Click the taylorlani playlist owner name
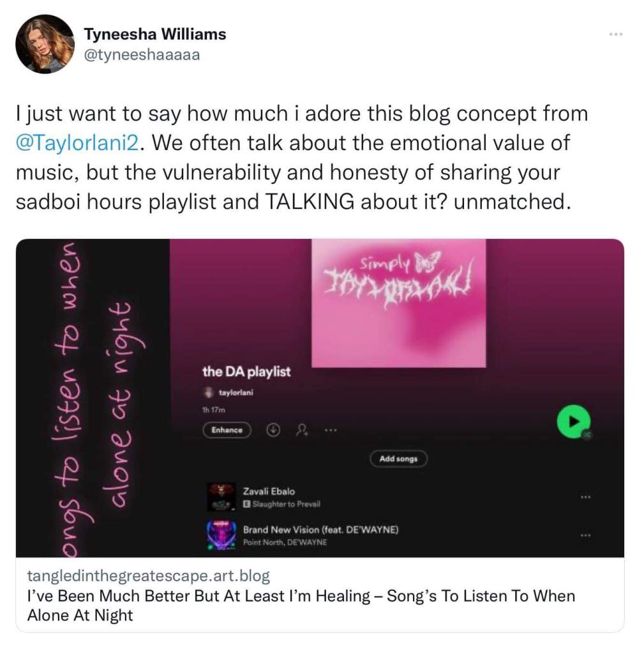 click(x=236, y=393)
